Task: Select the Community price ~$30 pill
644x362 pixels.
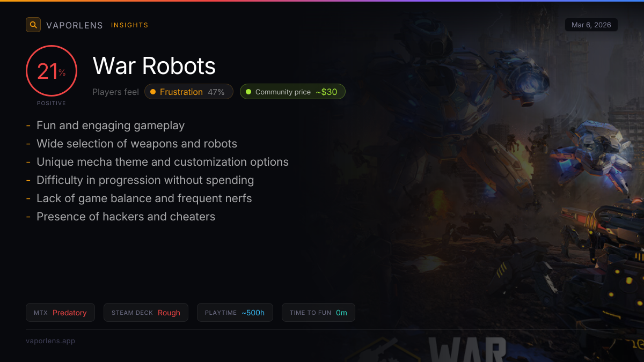Action: coord(292,92)
